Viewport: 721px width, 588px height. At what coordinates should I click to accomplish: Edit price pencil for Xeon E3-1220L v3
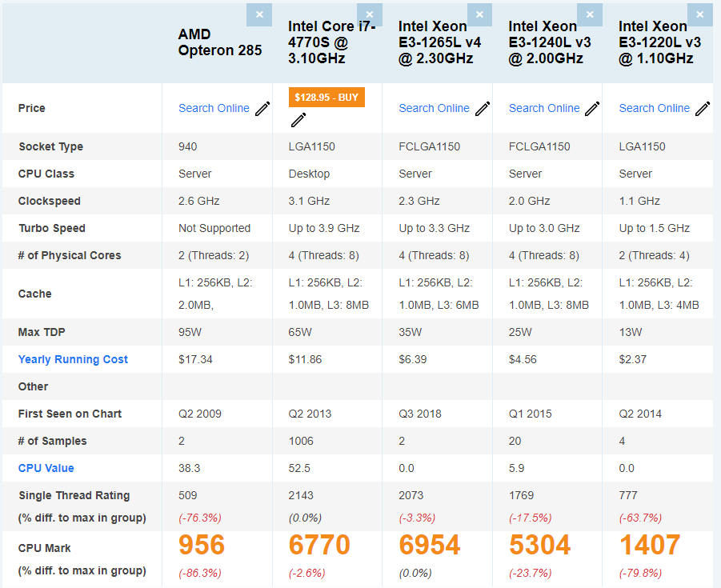pos(703,109)
